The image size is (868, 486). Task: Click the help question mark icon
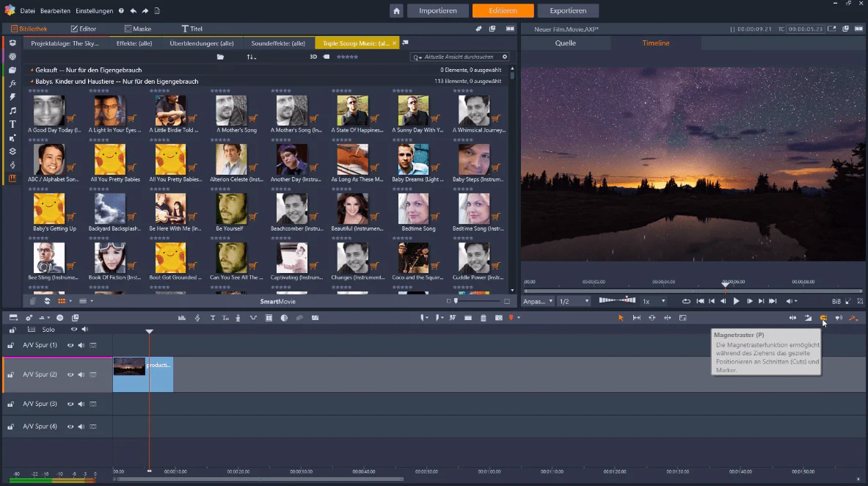pyautogui.click(x=121, y=11)
